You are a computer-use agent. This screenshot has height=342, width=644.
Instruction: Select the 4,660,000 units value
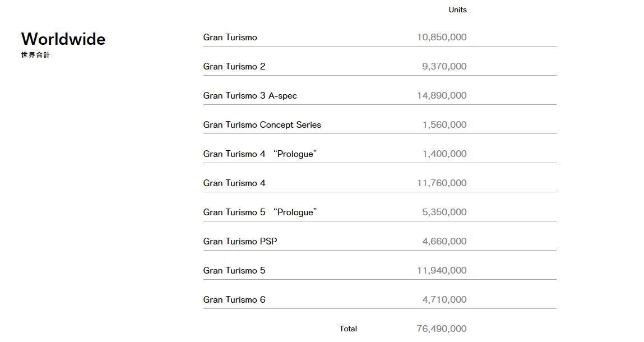click(x=444, y=242)
